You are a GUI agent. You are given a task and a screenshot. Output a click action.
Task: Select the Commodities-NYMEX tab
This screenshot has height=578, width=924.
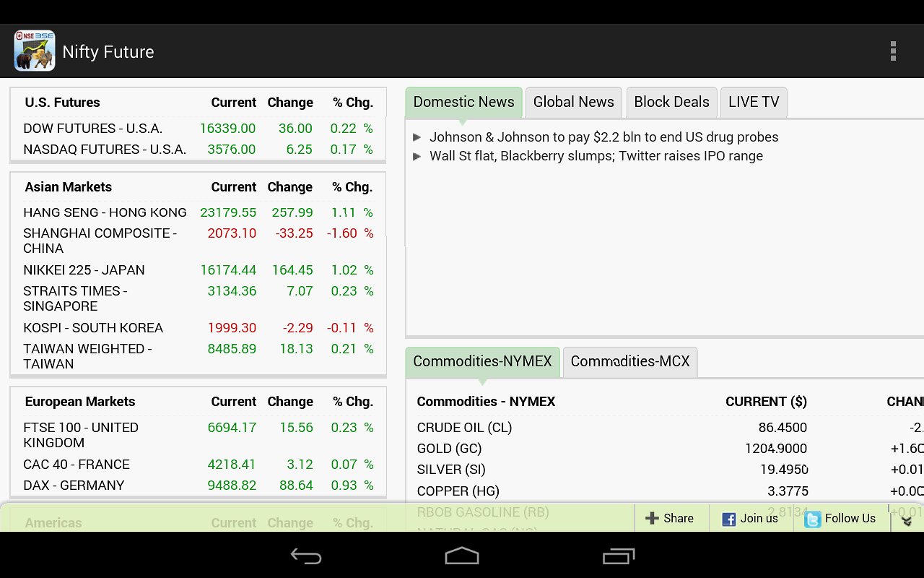[482, 361]
